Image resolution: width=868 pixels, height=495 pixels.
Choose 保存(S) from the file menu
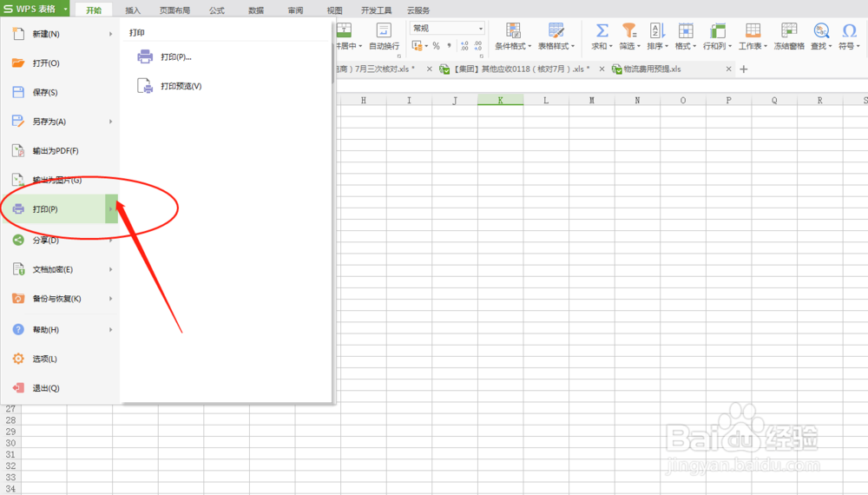click(60, 92)
